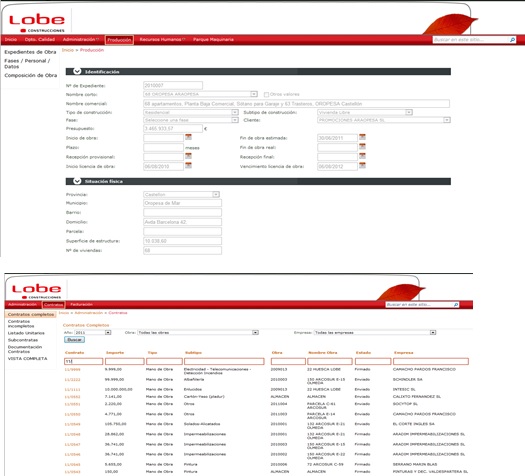The width and height of the screenshot is (525, 476).
Task: Open the Obra filter dropdown
Action: pyautogui.click(x=255, y=332)
